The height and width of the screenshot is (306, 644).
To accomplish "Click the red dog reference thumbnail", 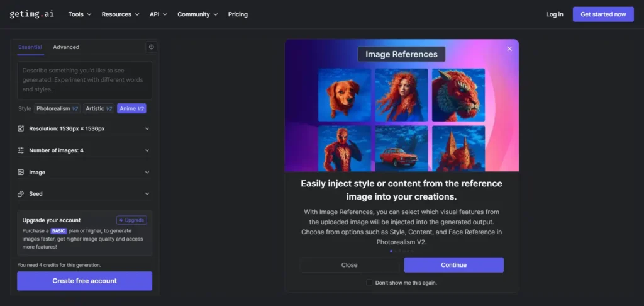I will pyautogui.click(x=343, y=94).
